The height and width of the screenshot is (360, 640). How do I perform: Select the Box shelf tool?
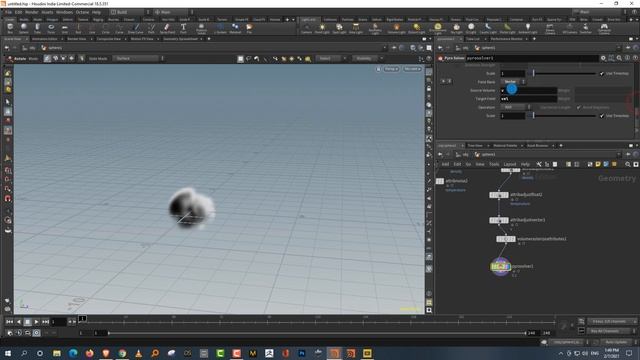click(x=10, y=28)
